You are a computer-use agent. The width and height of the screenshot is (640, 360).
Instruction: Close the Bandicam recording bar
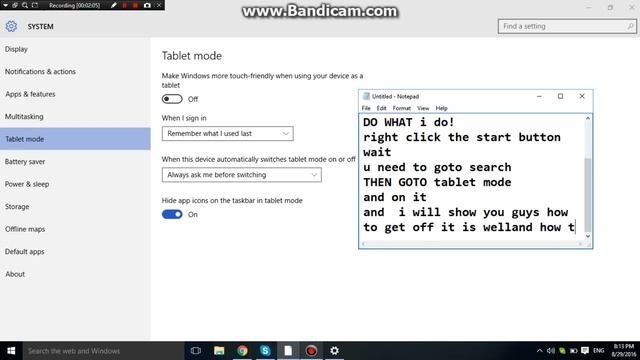[x=159, y=5]
